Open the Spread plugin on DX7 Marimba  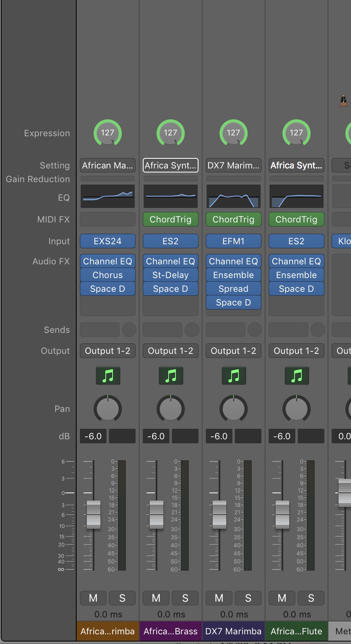pyautogui.click(x=234, y=289)
